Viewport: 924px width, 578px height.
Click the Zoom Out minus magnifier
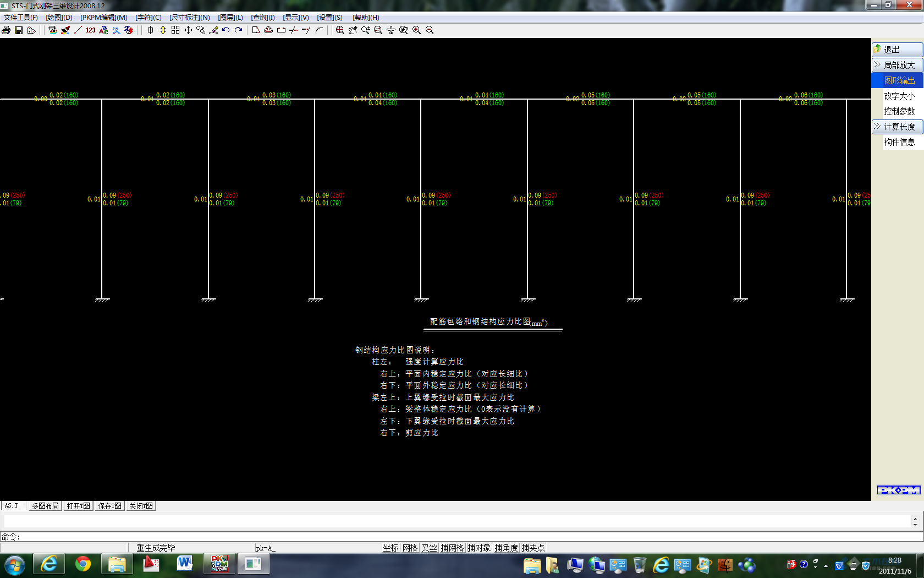click(x=429, y=30)
